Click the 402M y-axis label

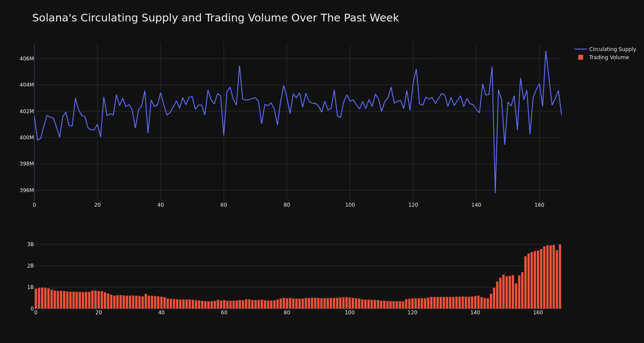(27, 111)
